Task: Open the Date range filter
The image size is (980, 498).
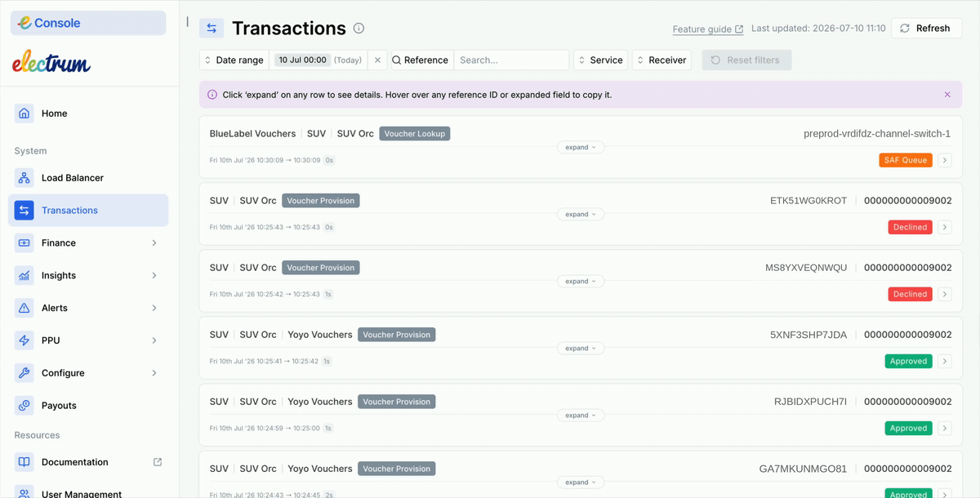Action: 234,60
